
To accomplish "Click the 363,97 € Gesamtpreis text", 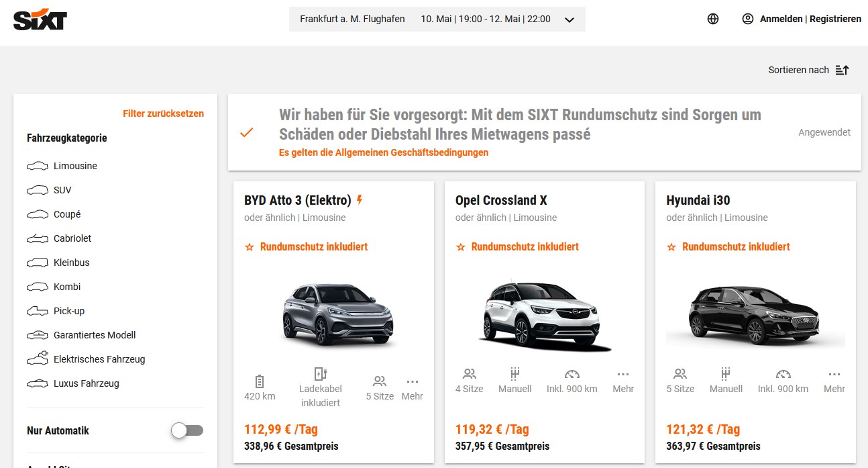I will (713, 447).
